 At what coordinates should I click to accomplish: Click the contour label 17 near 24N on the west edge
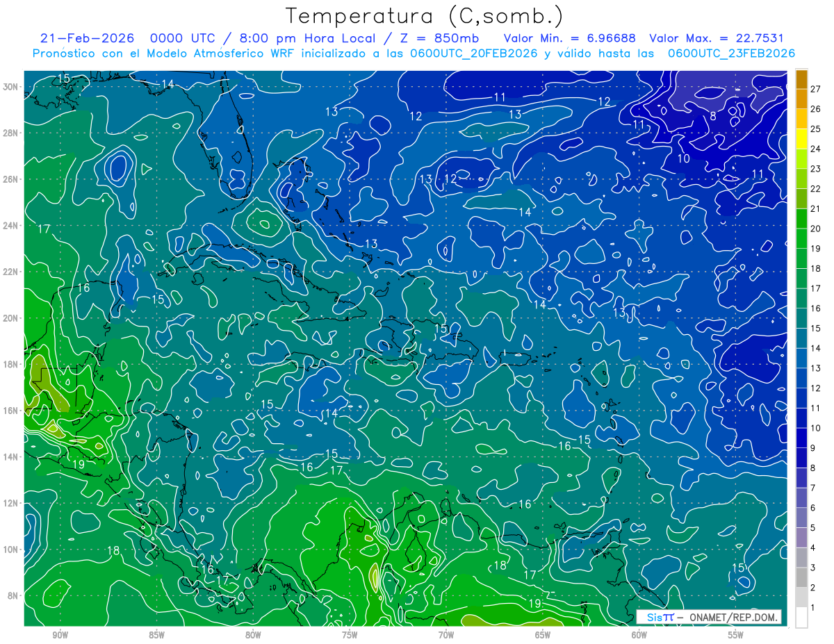(x=44, y=229)
